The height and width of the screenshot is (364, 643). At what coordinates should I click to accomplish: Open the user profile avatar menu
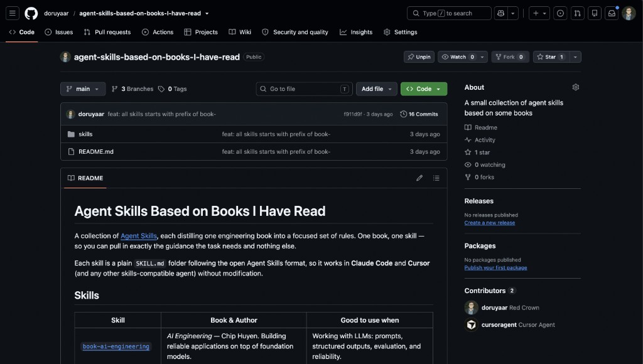(x=629, y=13)
